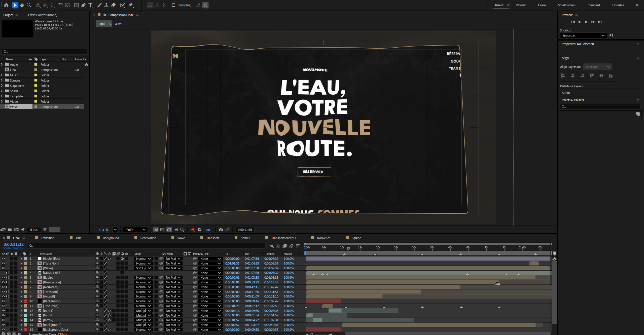Enable the Snapping checkbox
This screenshot has width=644, height=335.
tap(173, 5)
